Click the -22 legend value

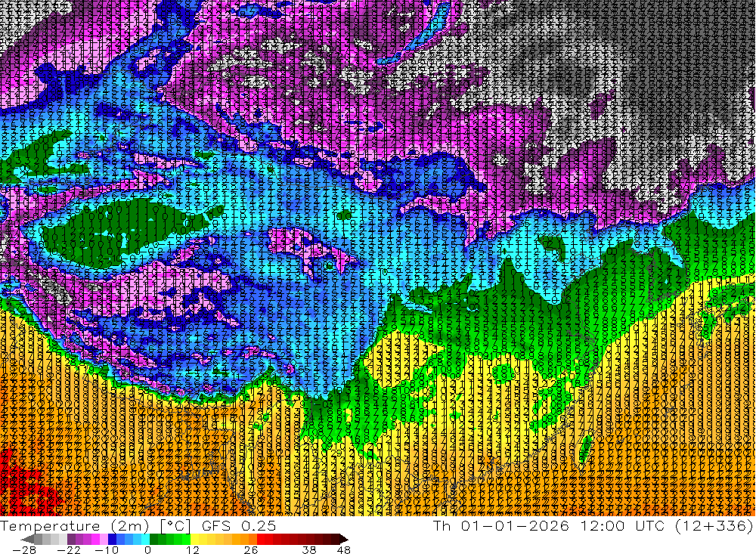[69, 550]
